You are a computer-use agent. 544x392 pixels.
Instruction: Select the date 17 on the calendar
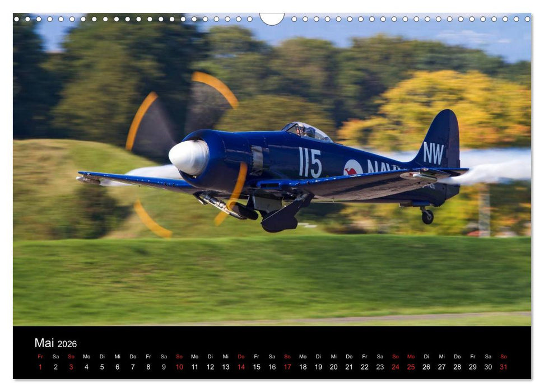[x=288, y=366]
